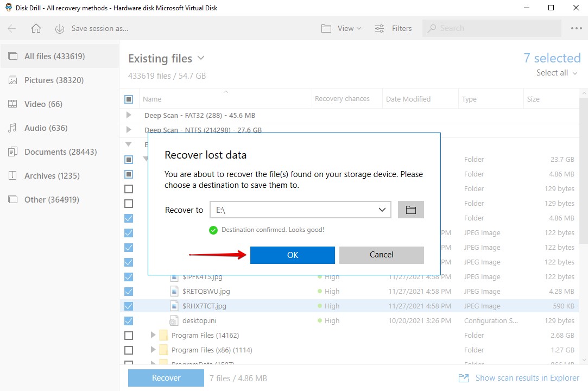Uncheck the $RHX7TCT.jpg checkbox
Viewport: 588px width, 391px height.
pyautogui.click(x=129, y=306)
